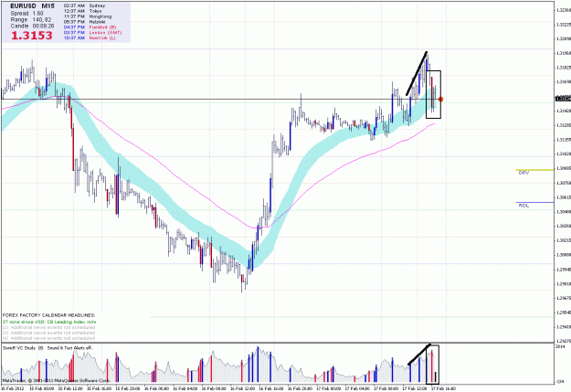This screenshot has width=571, height=392.
Task: Click the top price axis value
Action: [563, 10]
